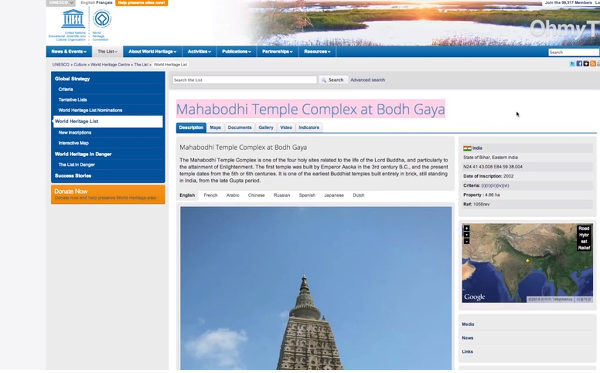
Task: Click the Google logo on the map
Action: (x=474, y=297)
